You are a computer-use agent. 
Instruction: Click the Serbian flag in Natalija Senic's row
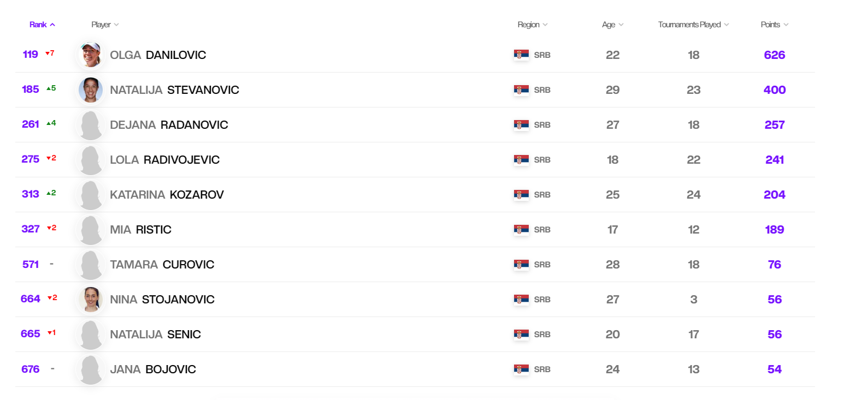coord(521,335)
